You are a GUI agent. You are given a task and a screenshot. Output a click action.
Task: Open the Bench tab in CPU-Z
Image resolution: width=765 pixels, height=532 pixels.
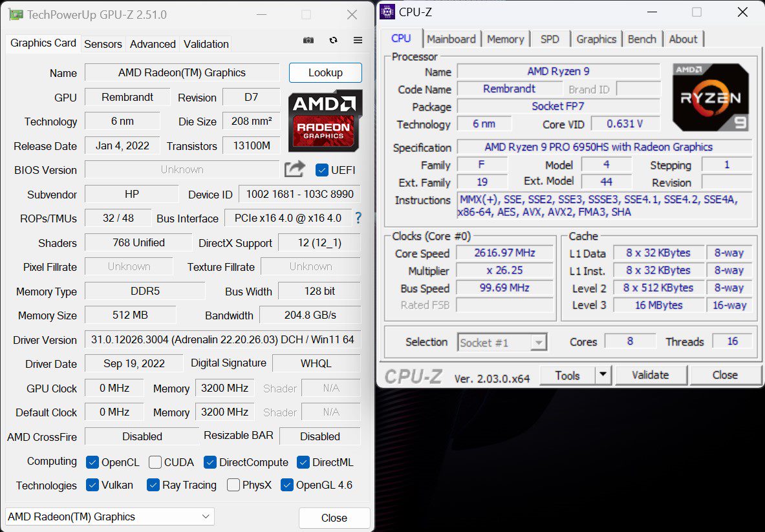coord(641,39)
